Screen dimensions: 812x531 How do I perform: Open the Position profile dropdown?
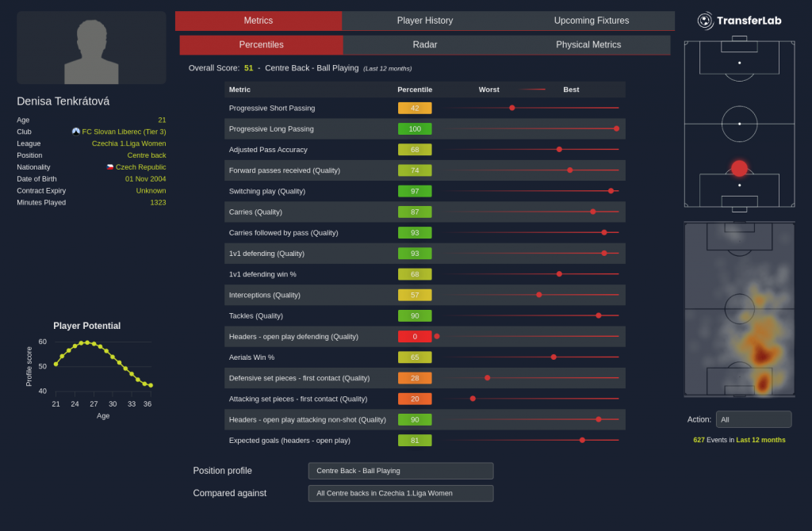(x=400, y=471)
